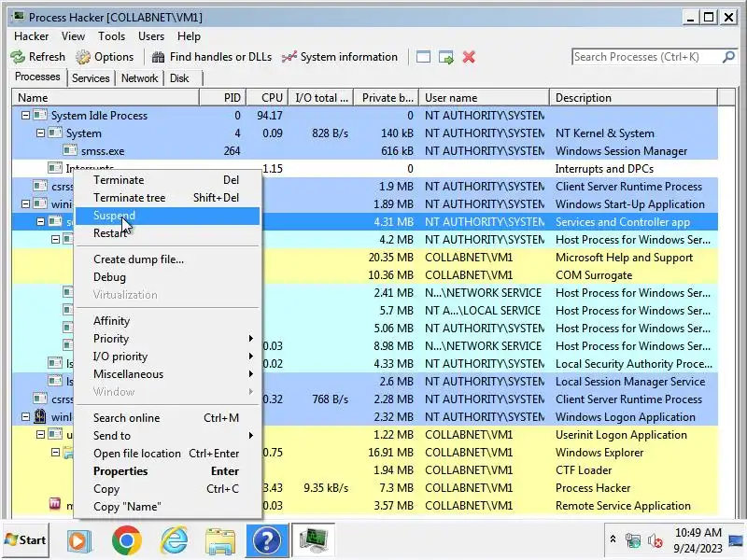Click the network tray icon

pyautogui.click(x=633, y=541)
